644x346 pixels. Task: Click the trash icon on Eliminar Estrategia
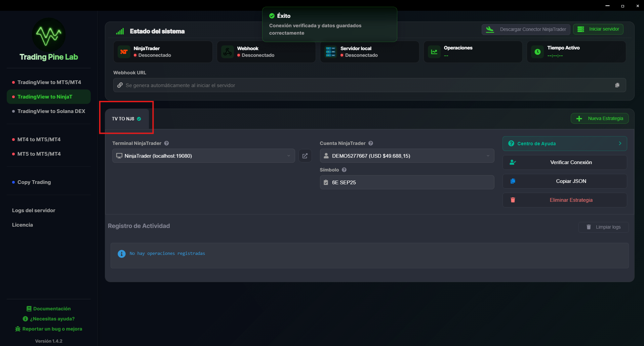513,200
